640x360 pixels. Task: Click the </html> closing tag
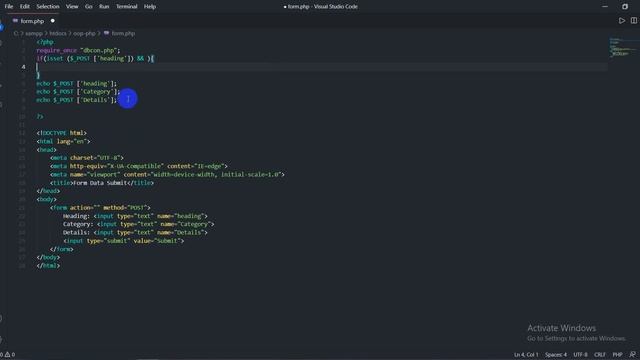[48, 266]
